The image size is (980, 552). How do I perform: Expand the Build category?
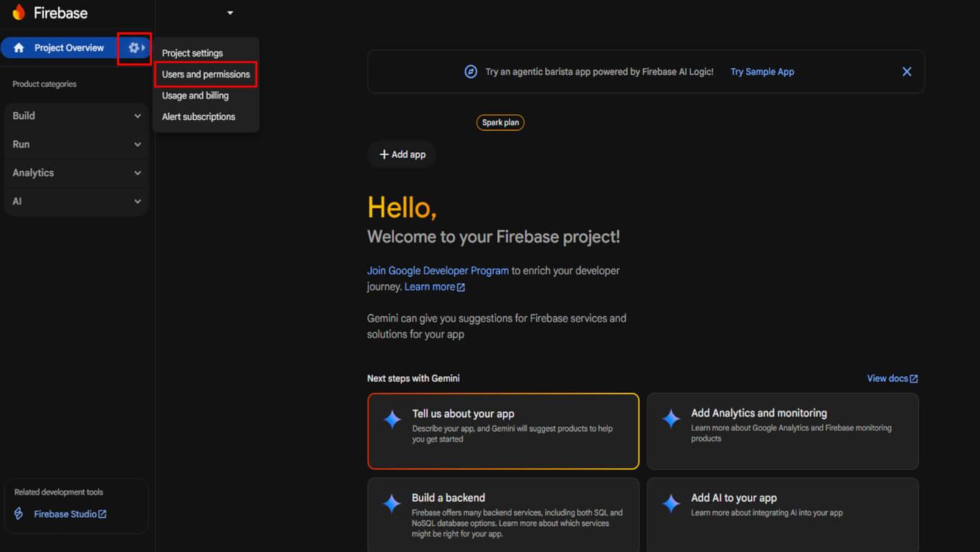[x=137, y=116]
